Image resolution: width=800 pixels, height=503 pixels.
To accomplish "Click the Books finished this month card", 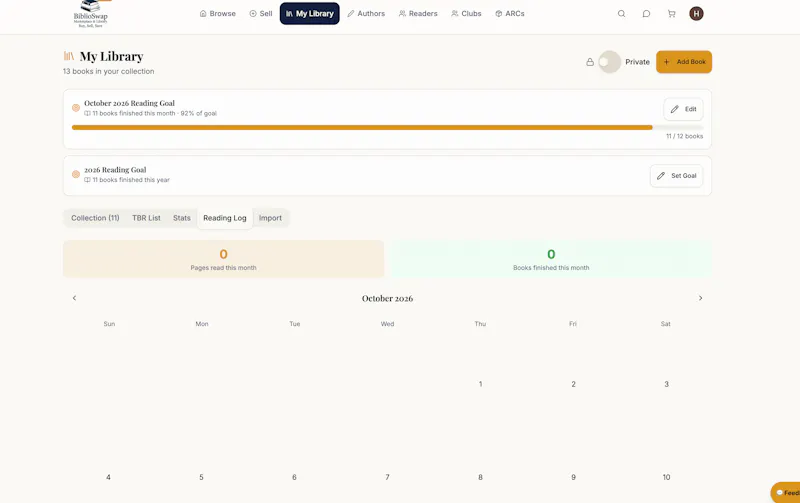I will click(x=551, y=259).
